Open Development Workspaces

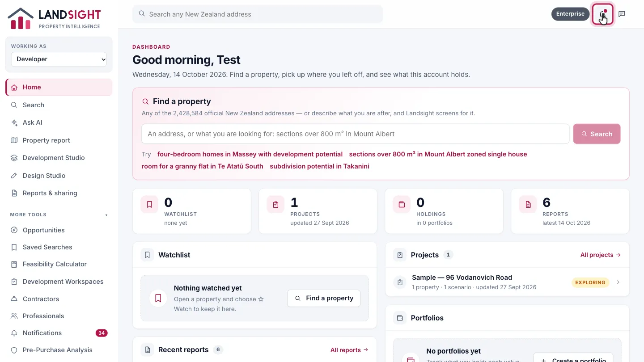click(x=59, y=282)
